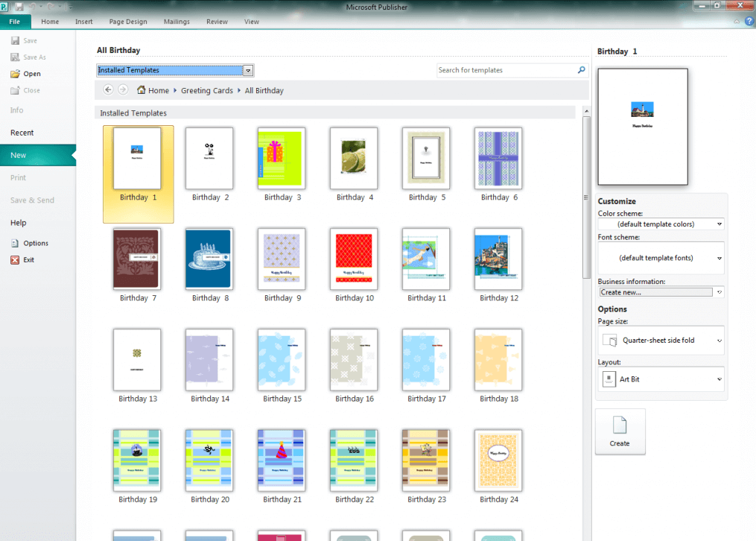Expand the Page size dropdown
The image size is (756, 541).
[720, 341]
